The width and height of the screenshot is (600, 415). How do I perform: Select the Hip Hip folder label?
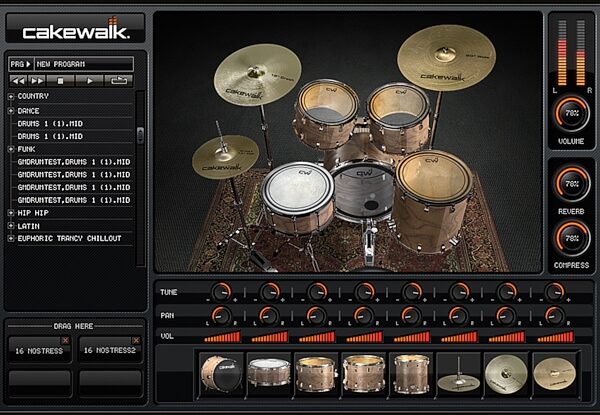pos(33,213)
